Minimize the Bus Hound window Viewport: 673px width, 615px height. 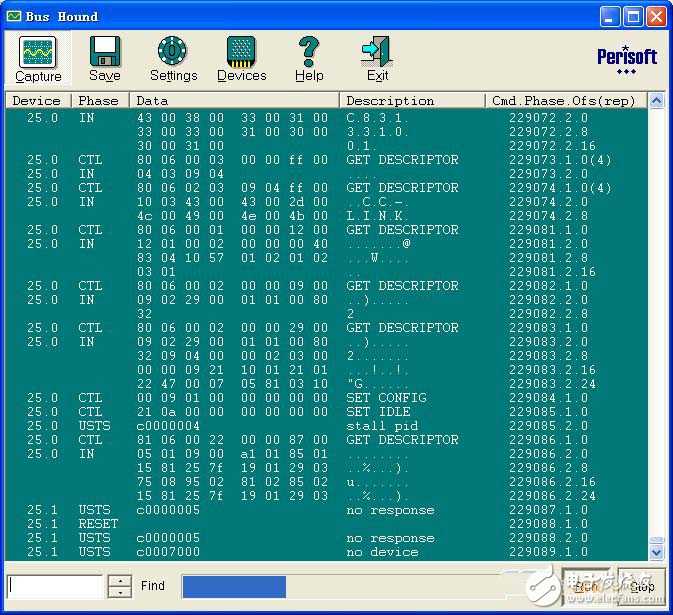pos(609,17)
